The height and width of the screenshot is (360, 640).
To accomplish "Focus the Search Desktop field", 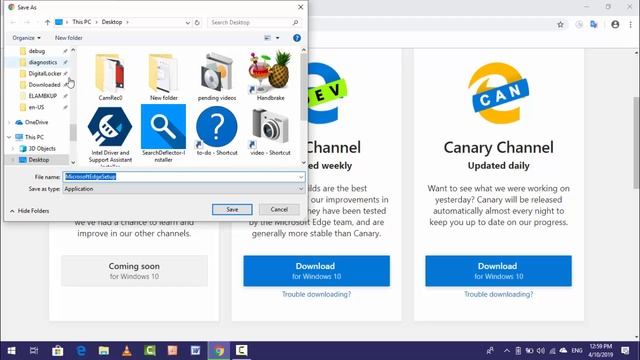I will point(254,22).
